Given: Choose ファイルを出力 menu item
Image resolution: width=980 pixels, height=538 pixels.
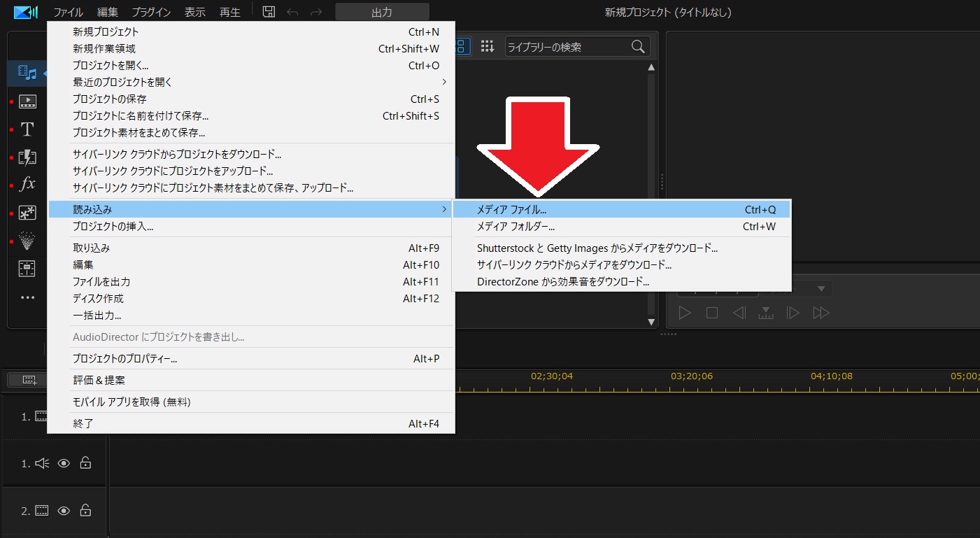Looking at the screenshot, I should point(251,281).
